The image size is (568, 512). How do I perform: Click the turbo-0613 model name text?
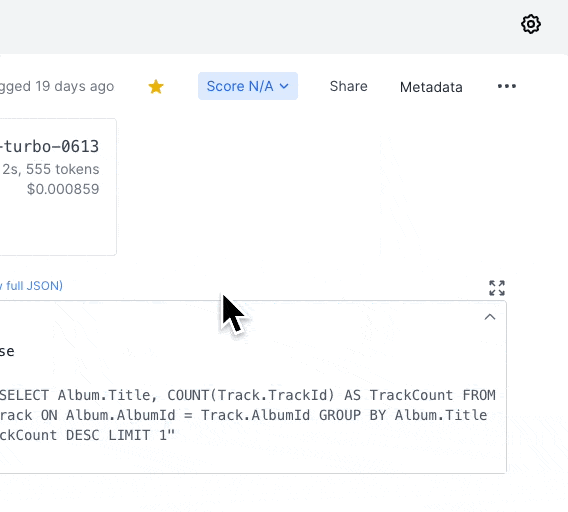(49, 146)
